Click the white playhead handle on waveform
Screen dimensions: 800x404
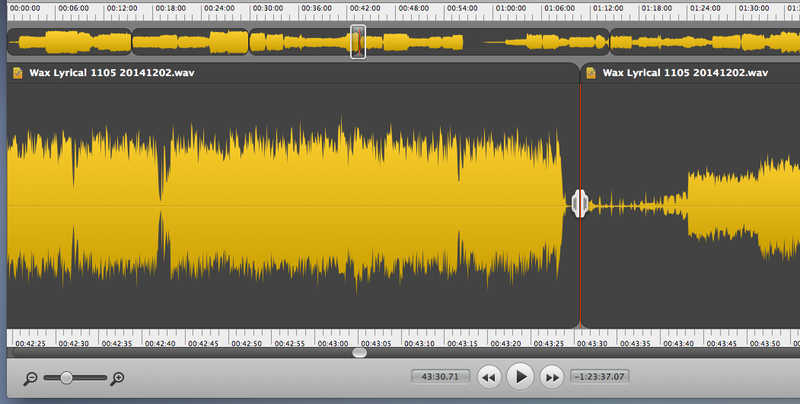coord(579,204)
